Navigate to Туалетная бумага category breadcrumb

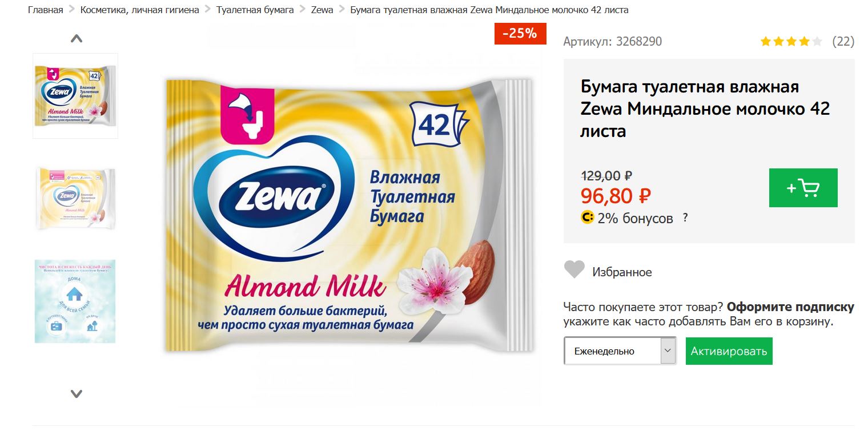(255, 10)
